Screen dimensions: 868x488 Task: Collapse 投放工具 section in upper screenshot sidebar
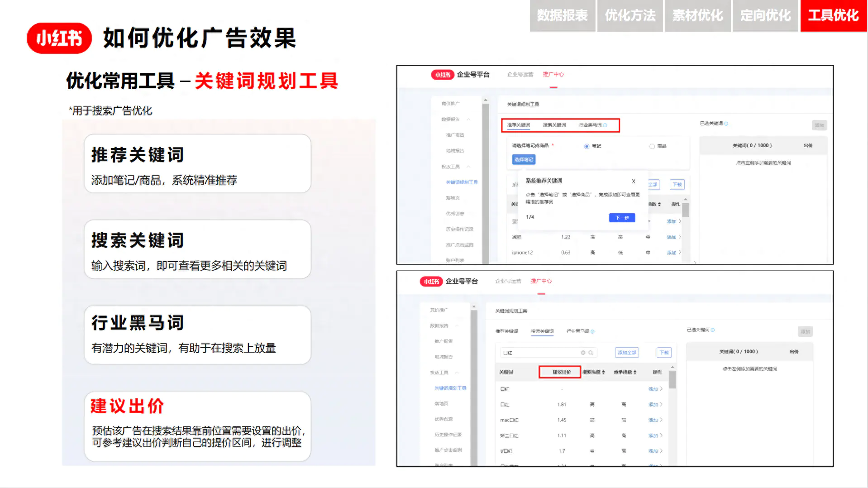(469, 167)
